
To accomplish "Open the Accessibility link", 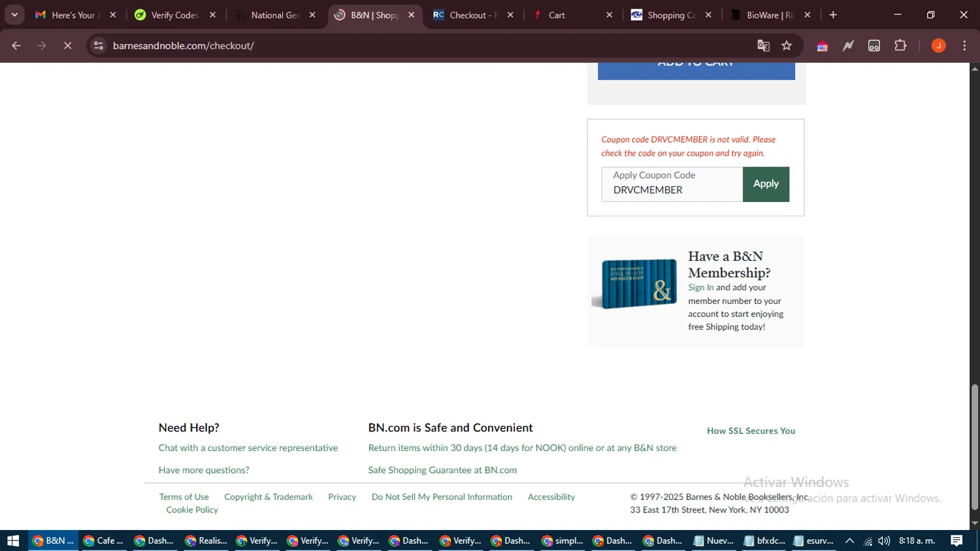I will tap(551, 497).
